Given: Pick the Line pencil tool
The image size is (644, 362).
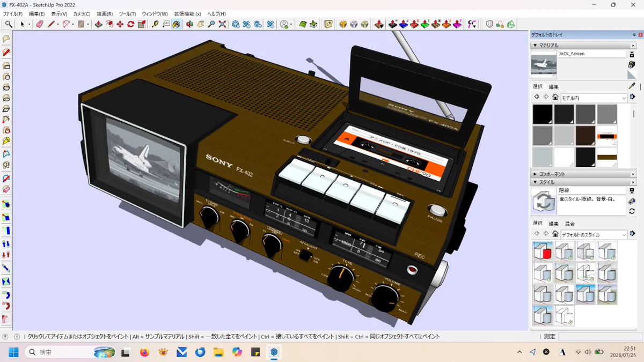Looking at the screenshot, I should (x=51, y=24).
